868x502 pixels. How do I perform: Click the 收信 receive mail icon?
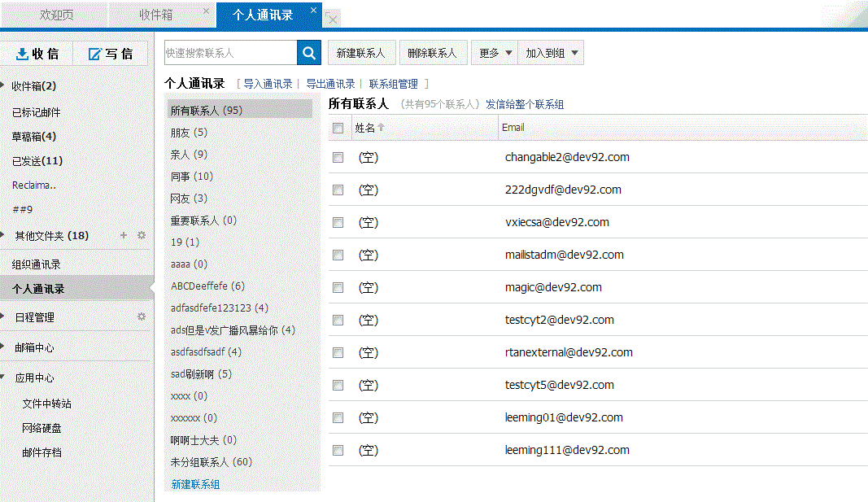tap(23, 54)
